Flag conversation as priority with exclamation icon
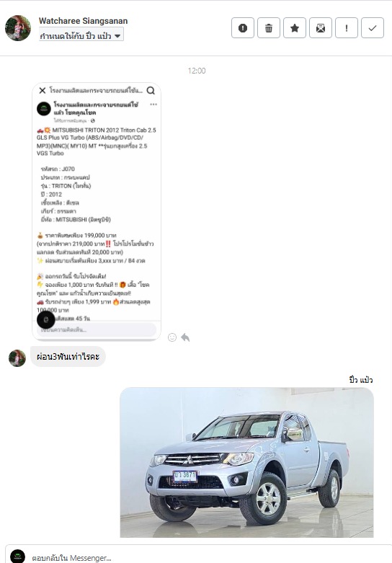392x563 pixels. pyautogui.click(x=347, y=28)
